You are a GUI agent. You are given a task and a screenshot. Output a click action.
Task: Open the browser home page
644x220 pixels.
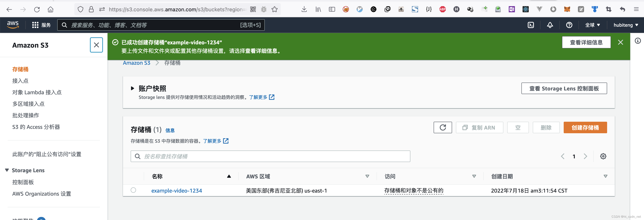pos(51,9)
